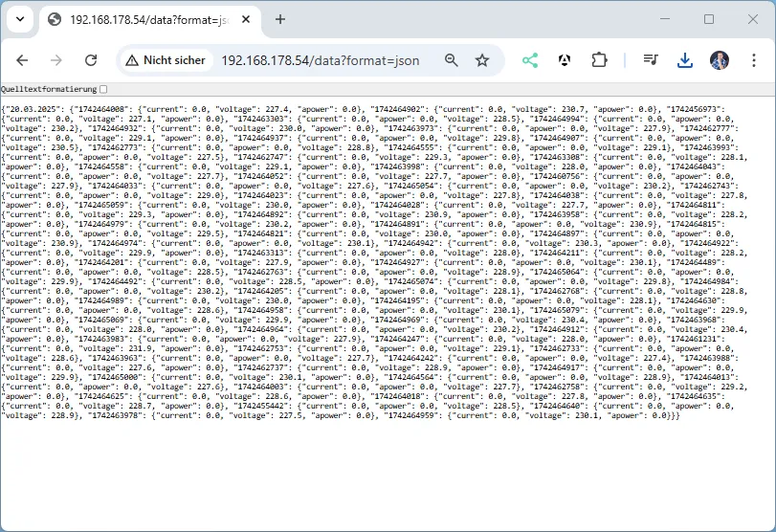
Task: Maximize the browser window
Action: point(709,19)
